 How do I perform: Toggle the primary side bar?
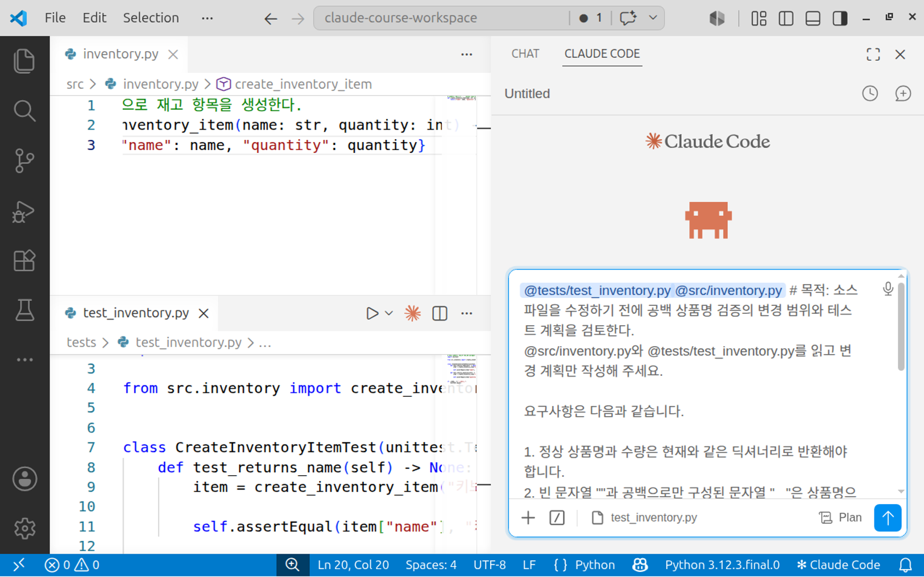[786, 18]
